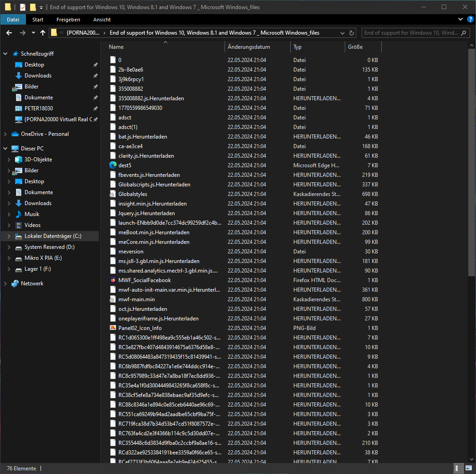
Task: Open the Datei menu tab
Action: (x=13, y=20)
